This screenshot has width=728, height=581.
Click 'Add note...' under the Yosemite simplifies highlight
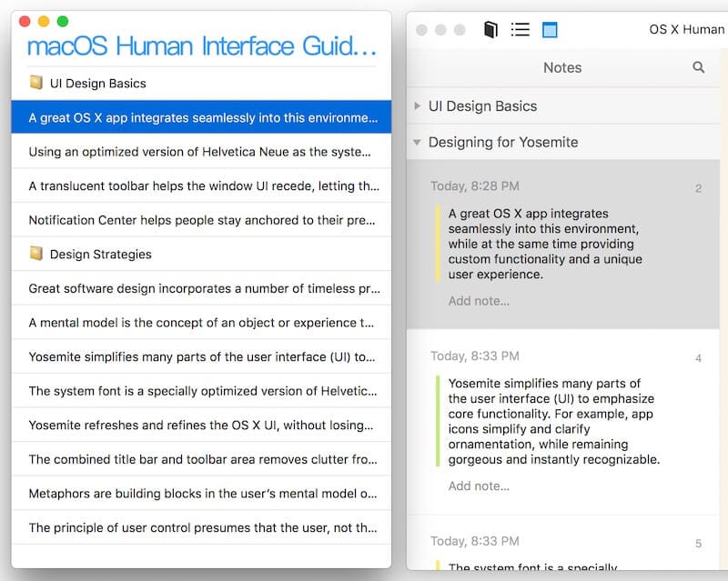479,486
